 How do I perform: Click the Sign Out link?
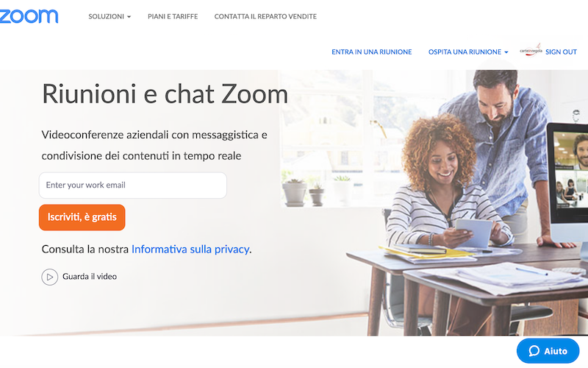pyautogui.click(x=561, y=52)
